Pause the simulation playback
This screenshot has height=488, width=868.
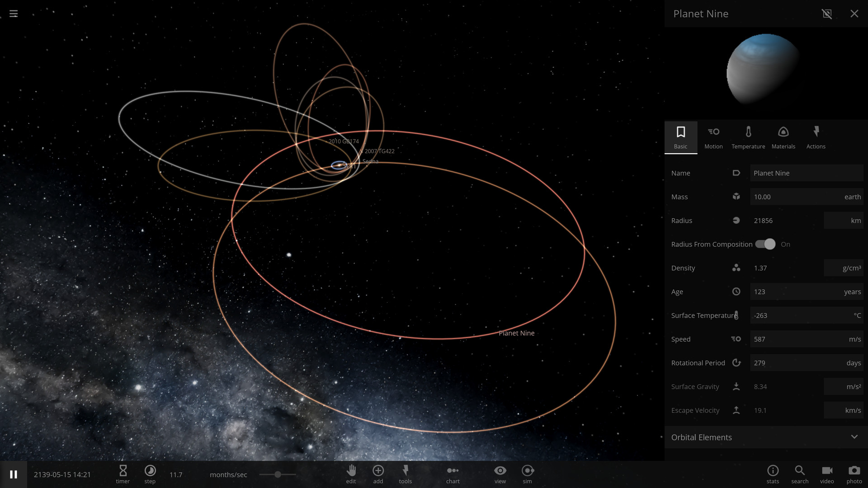13,474
